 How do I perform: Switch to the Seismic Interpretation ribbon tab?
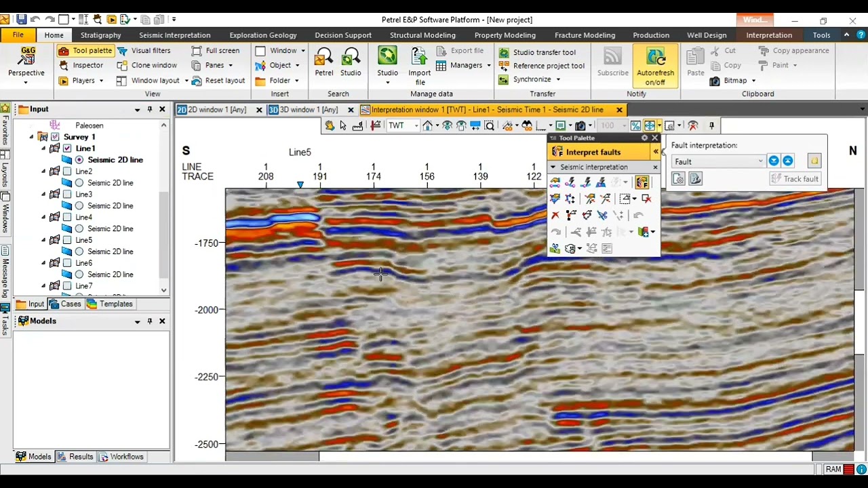tap(174, 35)
